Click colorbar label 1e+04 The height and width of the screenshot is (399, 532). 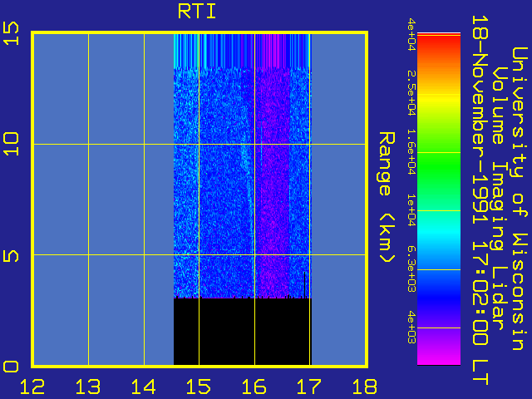411,210
